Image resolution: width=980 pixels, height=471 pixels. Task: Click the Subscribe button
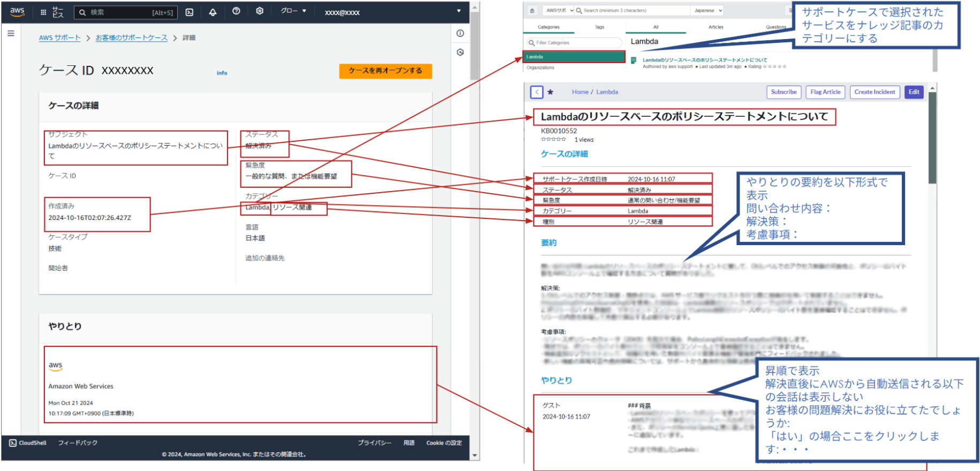[783, 92]
